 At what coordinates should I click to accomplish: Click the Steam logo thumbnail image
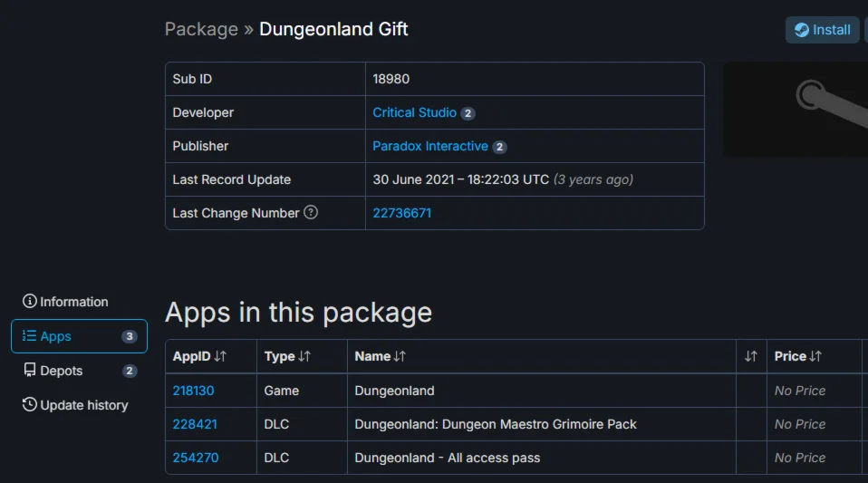tap(796, 109)
